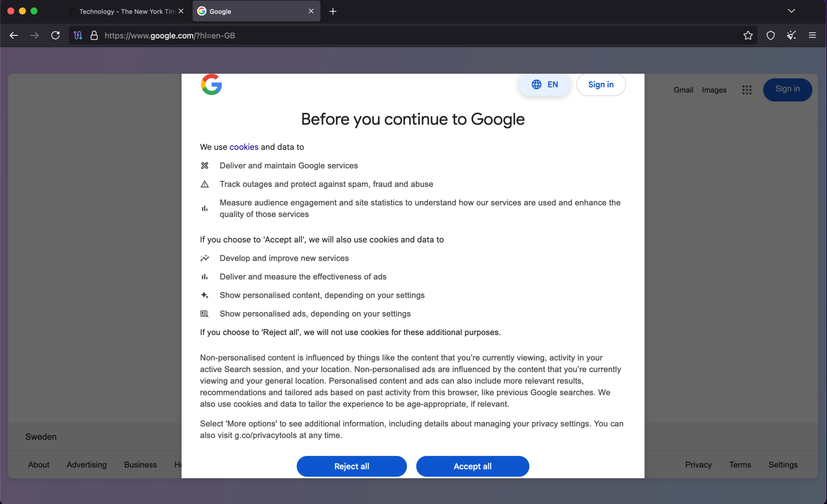Click the address bar URL field

[x=403, y=35]
